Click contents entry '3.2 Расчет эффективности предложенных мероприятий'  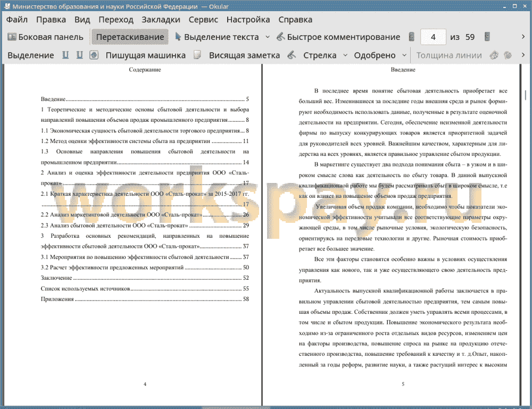pos(145,267)
